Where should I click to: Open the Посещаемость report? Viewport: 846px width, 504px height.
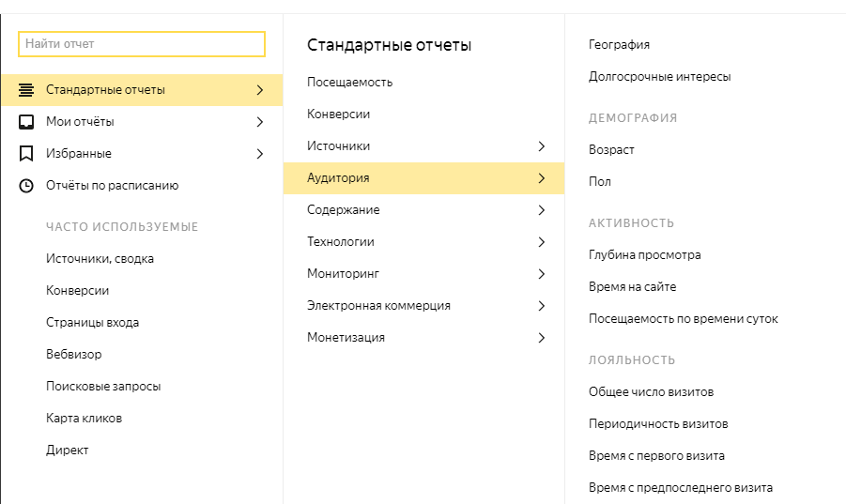pos(349,83)
